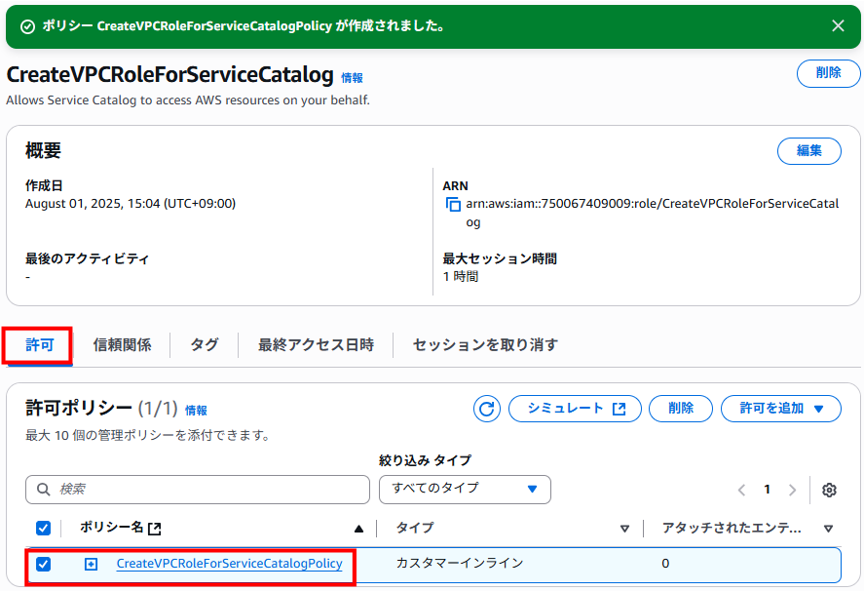866x591 pixels.
Task: Open the 最終アクセス日時 tab
Action: click(x=316, y=345)
